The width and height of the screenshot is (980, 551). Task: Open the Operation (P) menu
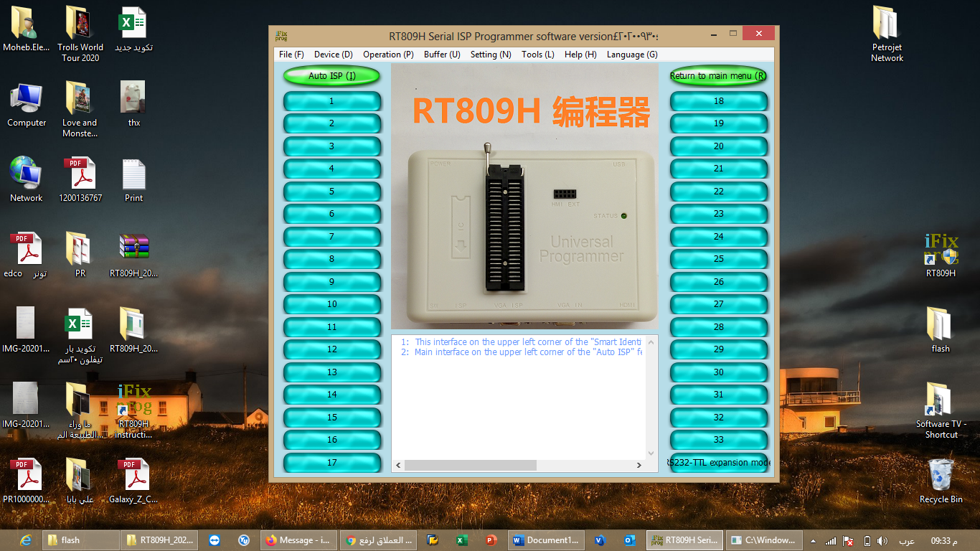[388, 55]
